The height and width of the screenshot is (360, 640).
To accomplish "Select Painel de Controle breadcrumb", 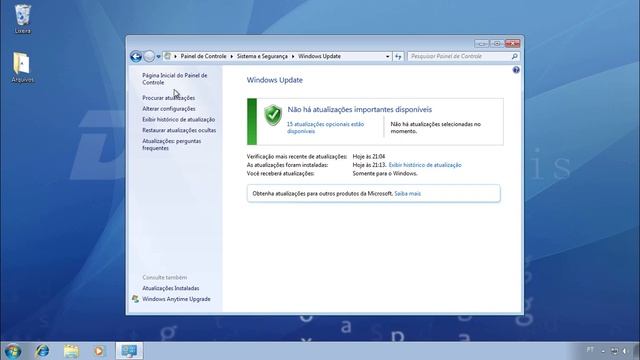I will 203,56.
